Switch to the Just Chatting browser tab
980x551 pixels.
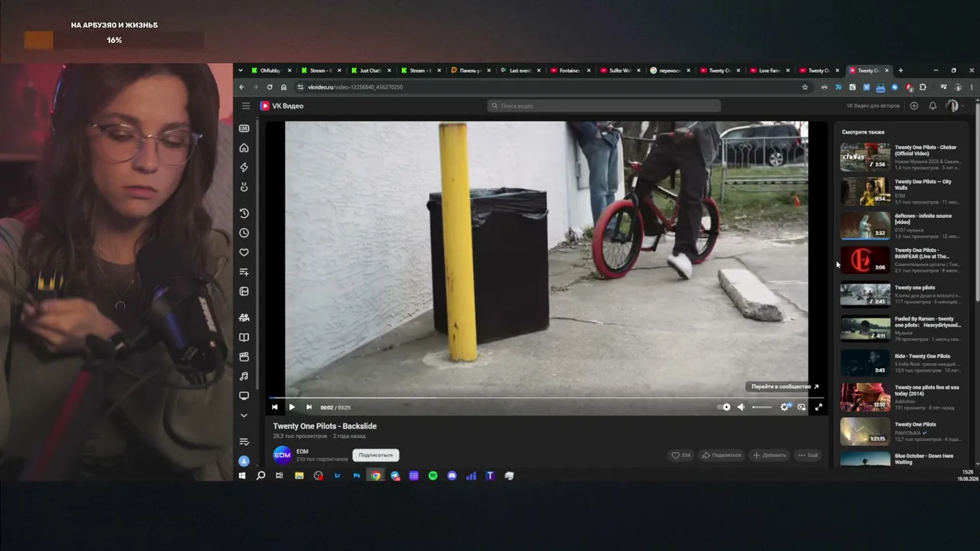pyautogui.click(x=371, y=70)
